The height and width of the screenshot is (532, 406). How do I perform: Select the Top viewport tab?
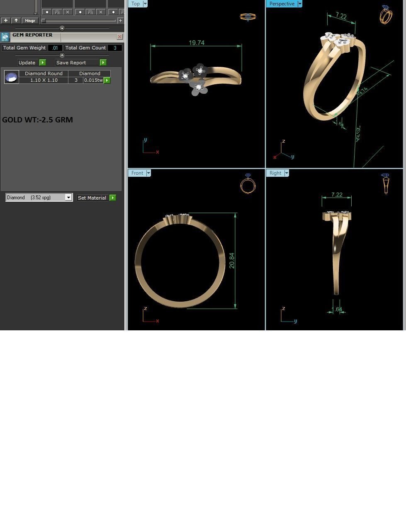(x=135, y=4)
